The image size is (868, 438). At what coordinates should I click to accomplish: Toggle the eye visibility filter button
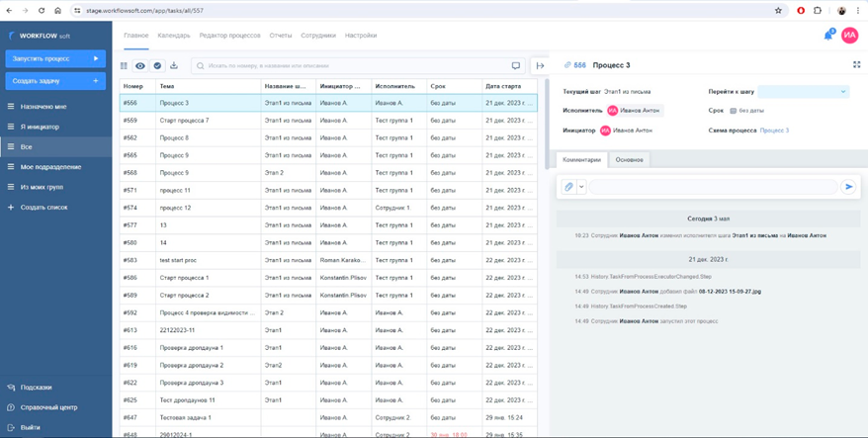click(140, 66)
